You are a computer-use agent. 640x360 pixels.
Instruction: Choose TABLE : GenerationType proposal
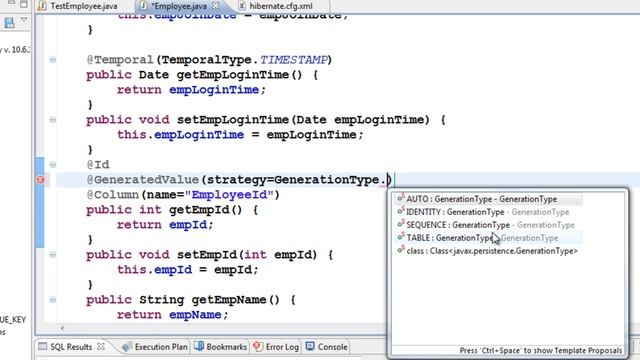488,238
